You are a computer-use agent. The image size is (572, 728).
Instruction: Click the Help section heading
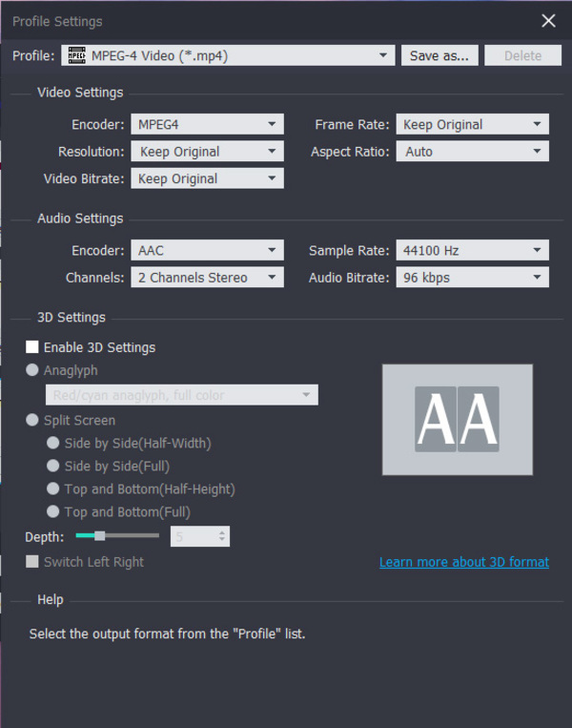pyautogui.click(x=51, y=599)
